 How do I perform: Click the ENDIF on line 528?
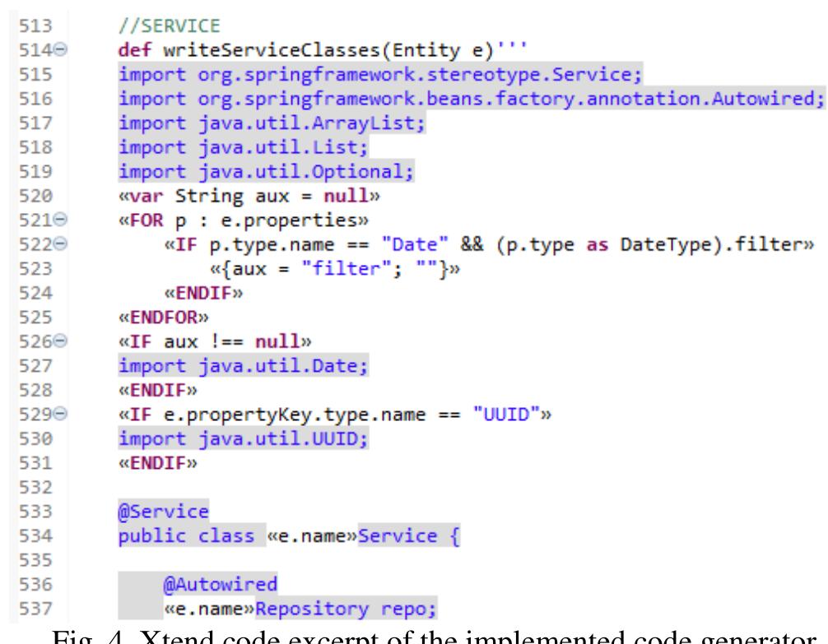tap(158, 390)
